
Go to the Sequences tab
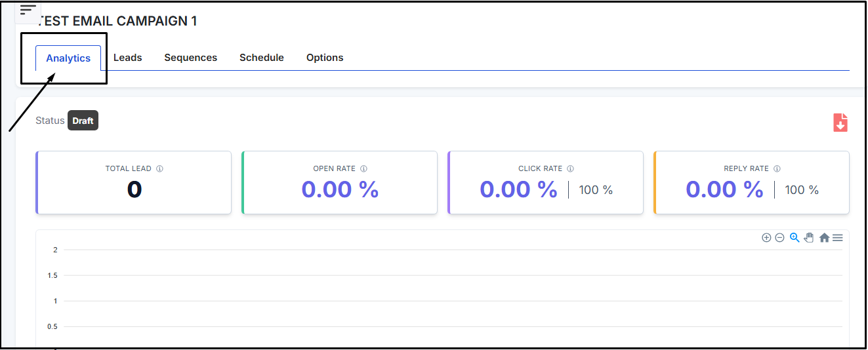coord(190,58)
